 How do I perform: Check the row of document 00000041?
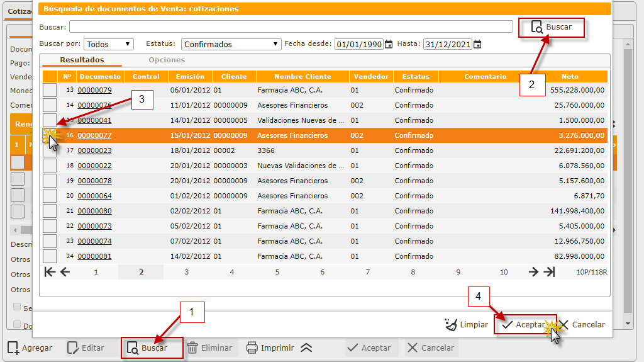coord(50,120)
